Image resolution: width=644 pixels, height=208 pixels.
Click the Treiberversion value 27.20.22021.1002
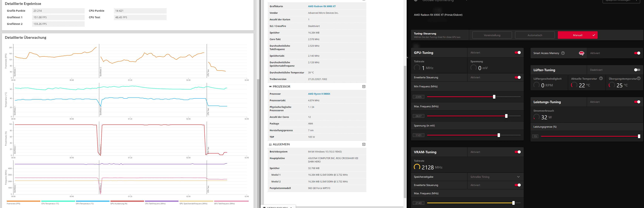point(317,79)
